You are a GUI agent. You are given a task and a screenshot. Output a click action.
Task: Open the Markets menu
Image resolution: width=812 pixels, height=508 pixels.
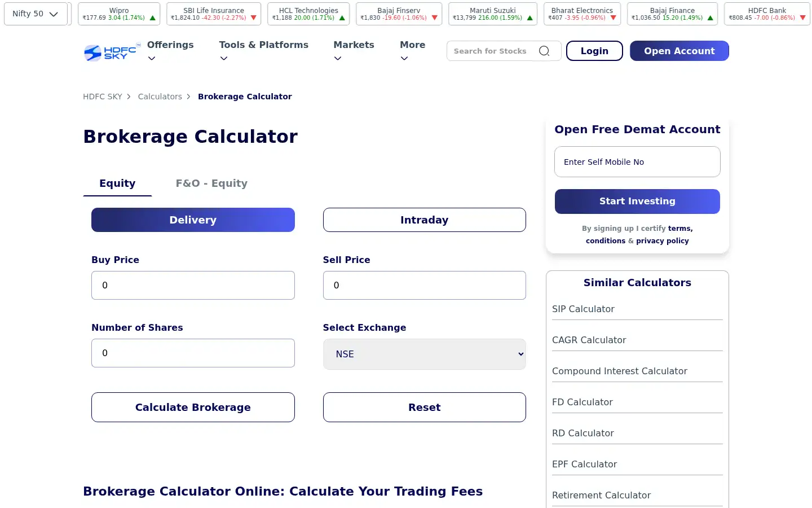click(x=354, y=45)
